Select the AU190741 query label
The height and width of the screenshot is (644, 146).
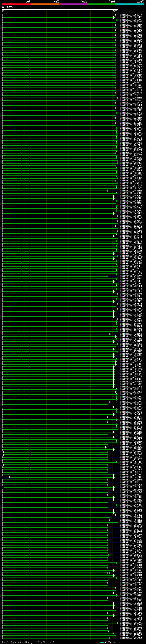(x=8, y=8)
